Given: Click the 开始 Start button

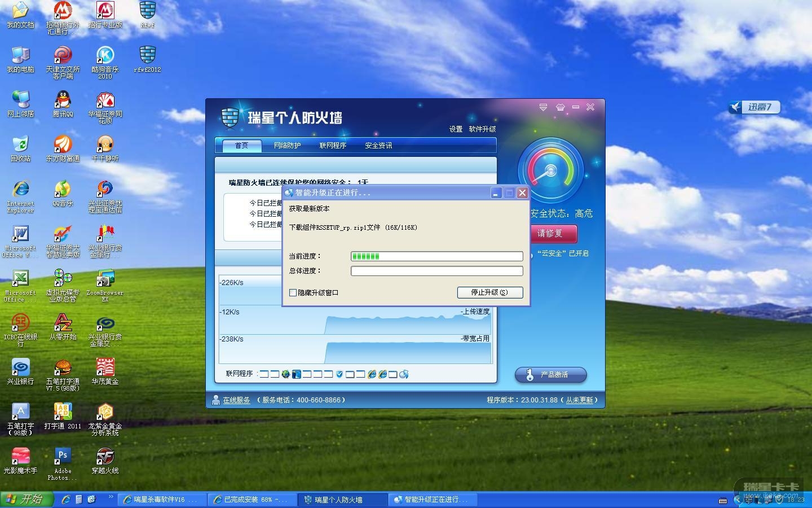Looking at the screenshot, I should [27, 500].
